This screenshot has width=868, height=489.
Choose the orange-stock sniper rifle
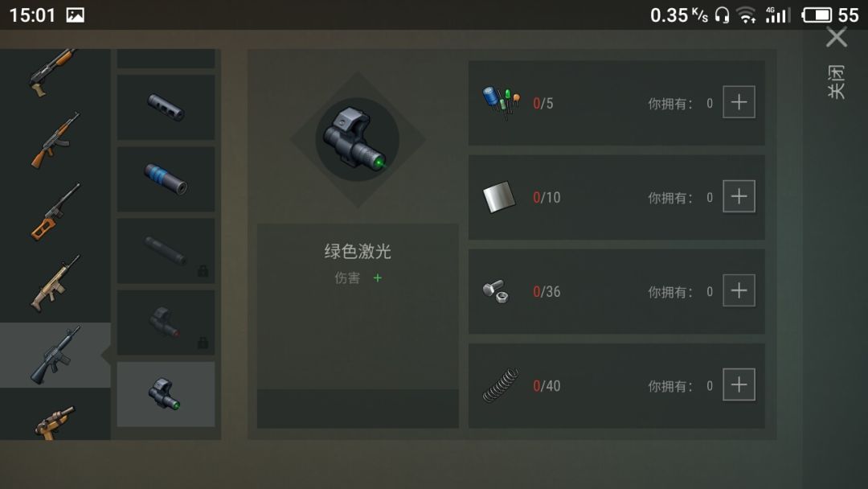pos(55,212)
